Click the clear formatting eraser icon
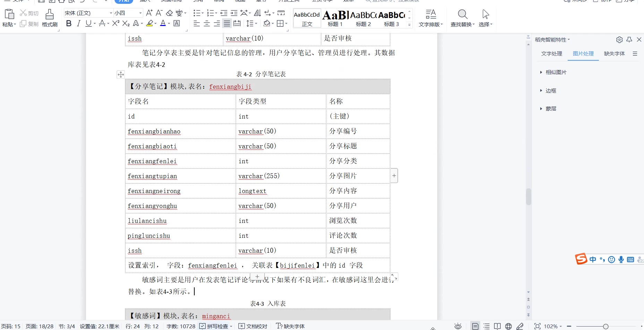The height and width of the screenshot is (330, 644). pos(169,13)
